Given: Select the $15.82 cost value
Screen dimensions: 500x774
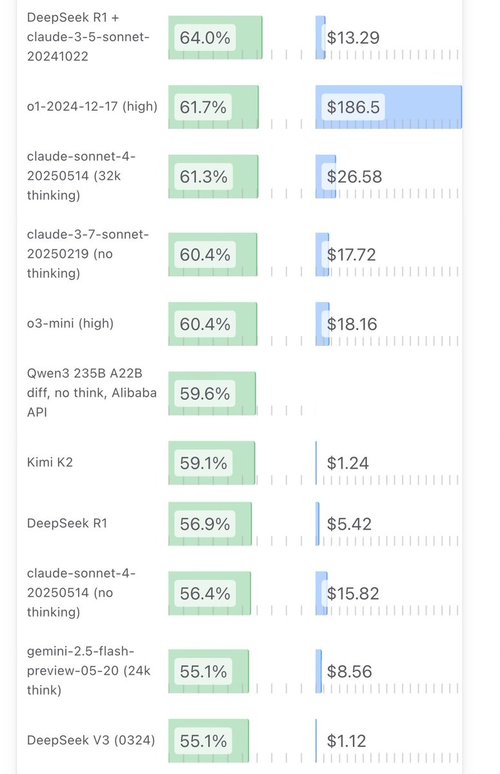Looking at the screenshot, I should point(353,593).
